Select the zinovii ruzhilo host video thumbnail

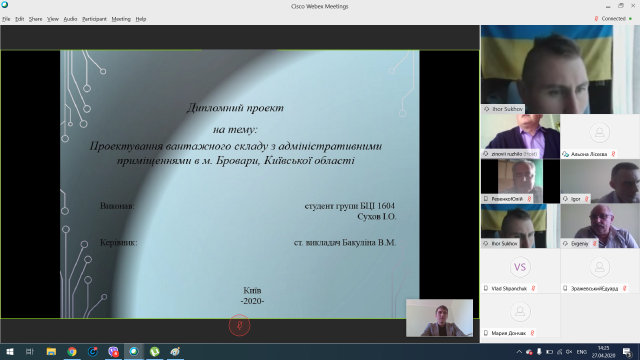point(520,136)
